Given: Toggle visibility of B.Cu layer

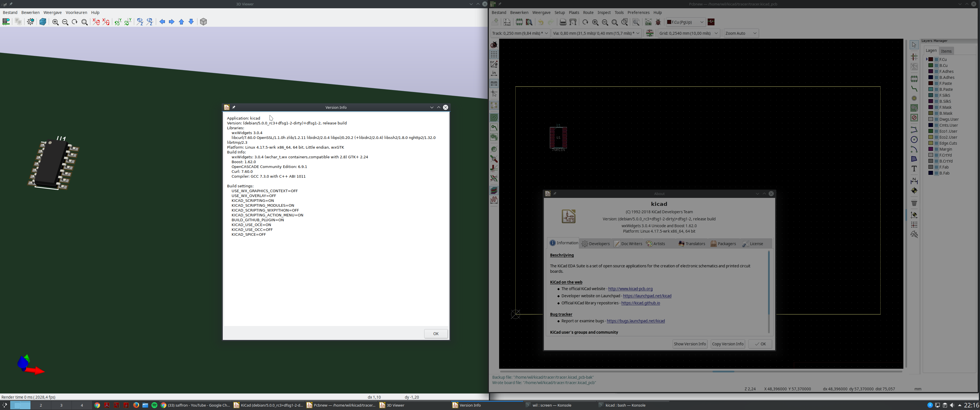Looking at the screenshot, I should tap(937, 65).
